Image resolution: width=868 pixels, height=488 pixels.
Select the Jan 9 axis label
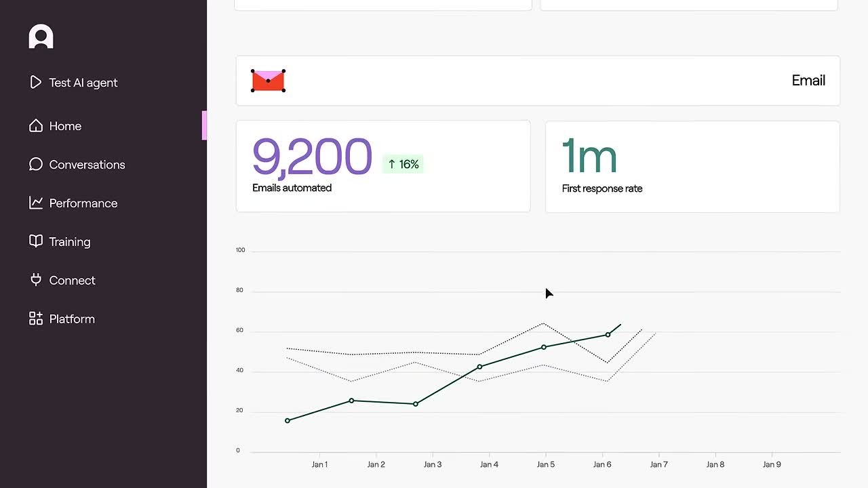click(x=772, y=464)
